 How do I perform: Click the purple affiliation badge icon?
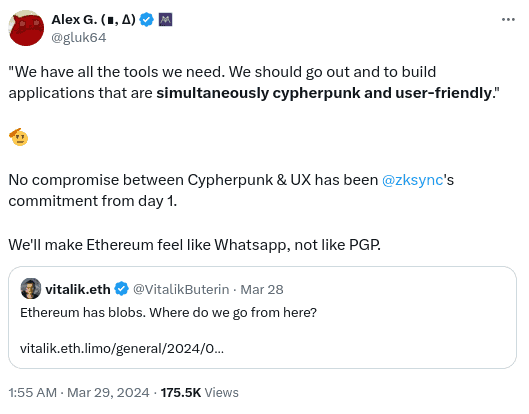(x=165, y=20)
